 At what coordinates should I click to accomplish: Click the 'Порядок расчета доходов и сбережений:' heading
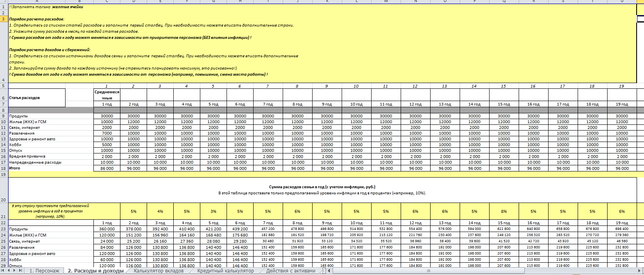pyautogui.click(x=50, y=50)
